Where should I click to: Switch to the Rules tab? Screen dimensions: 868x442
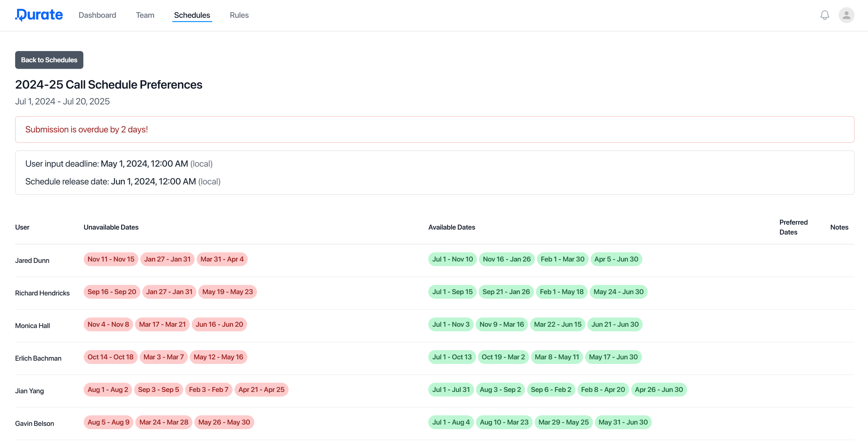pos(239,15)
